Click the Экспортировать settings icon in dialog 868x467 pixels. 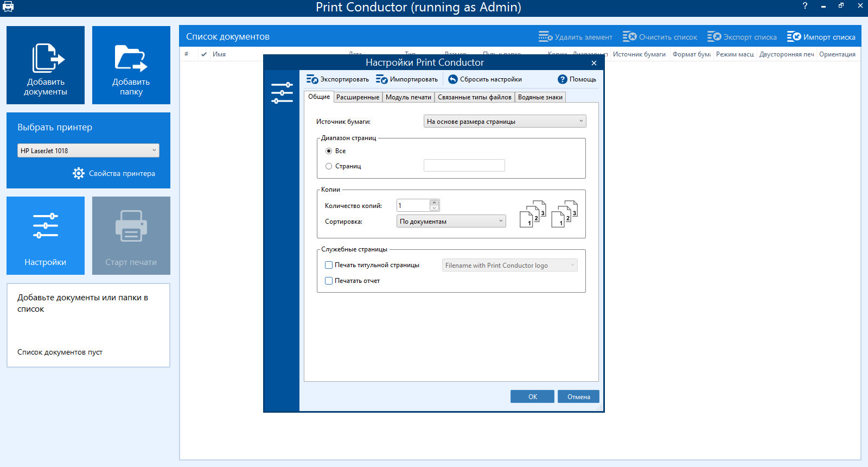pos(312,79)
